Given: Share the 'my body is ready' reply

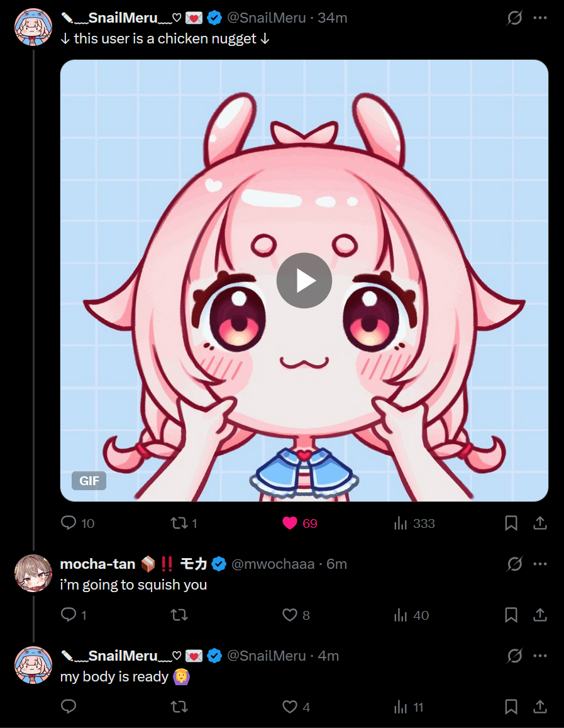Looking at the screenshot, I should 540,707.
